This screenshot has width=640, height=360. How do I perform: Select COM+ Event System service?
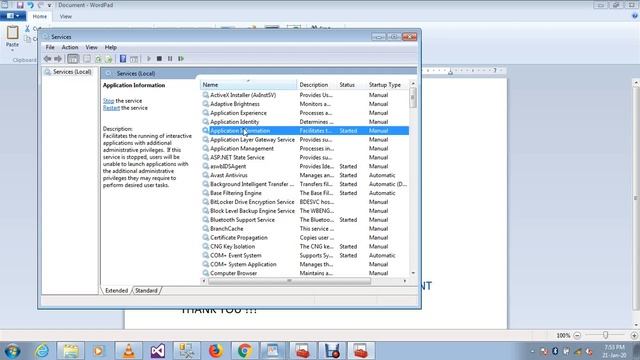pos(305,256)
